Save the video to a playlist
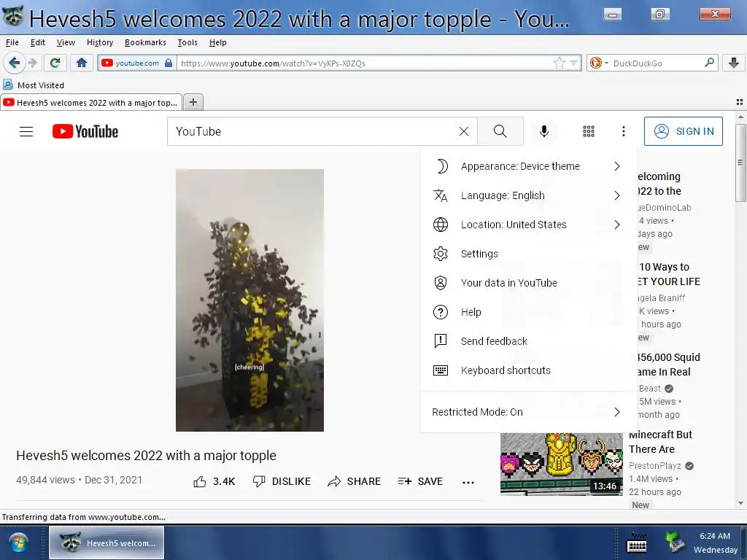 (420, 481)
